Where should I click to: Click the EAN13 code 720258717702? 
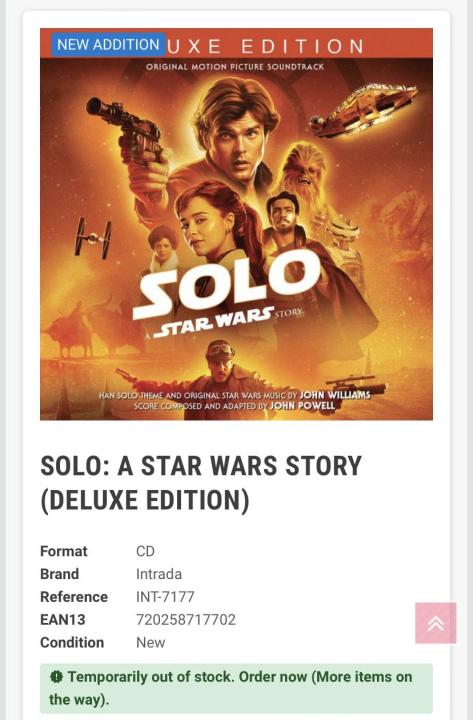186,619
